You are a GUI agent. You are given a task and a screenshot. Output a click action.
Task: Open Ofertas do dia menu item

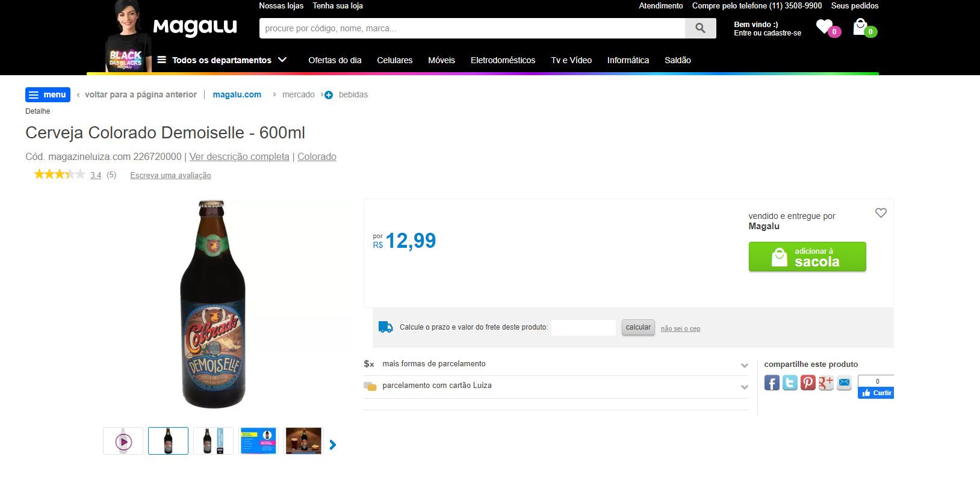pos(335,60)
